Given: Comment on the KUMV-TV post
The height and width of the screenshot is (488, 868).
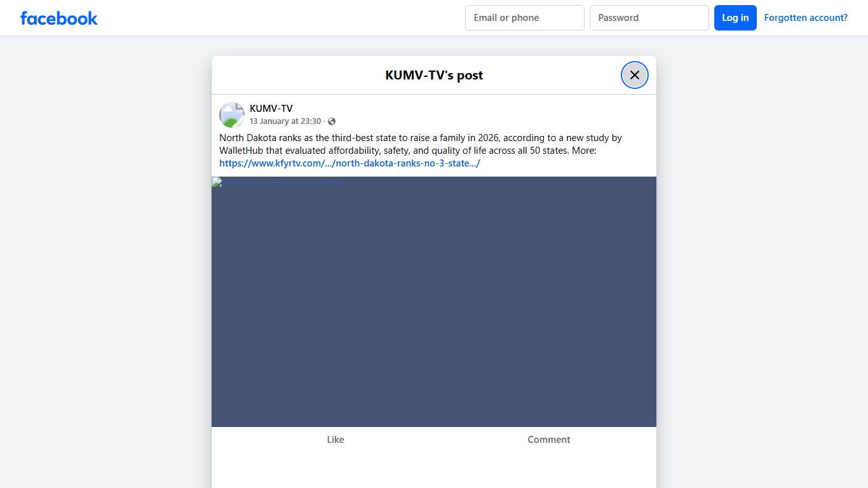Looking at the screenshot, I should (x=548, y=439).
